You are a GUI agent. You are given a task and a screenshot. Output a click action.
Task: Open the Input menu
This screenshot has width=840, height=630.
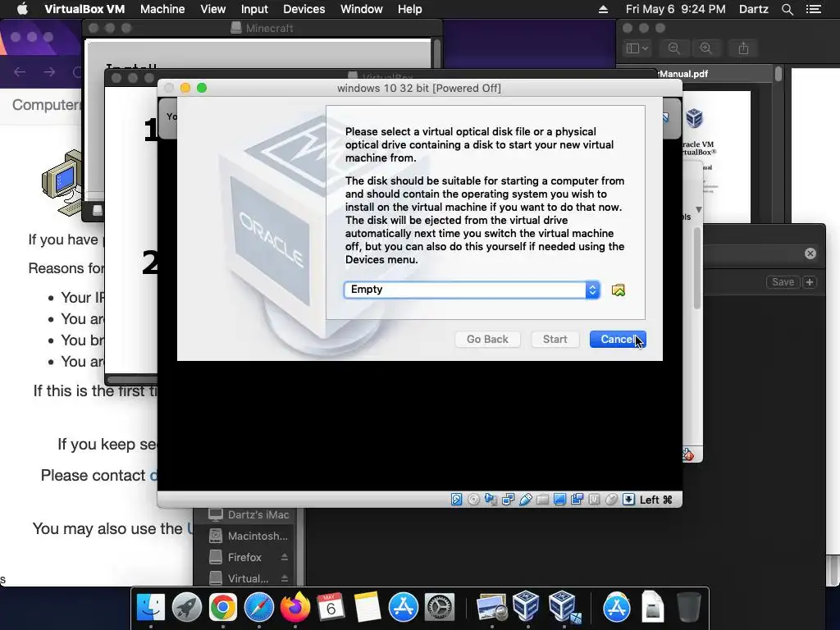coord(254,9)
